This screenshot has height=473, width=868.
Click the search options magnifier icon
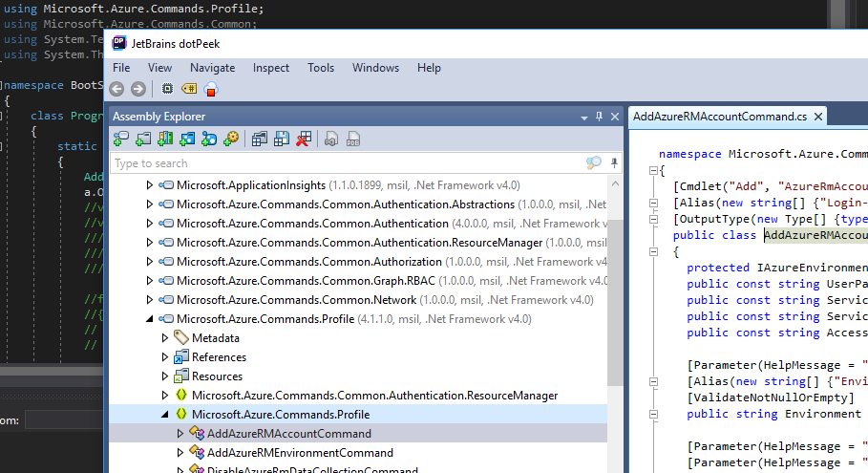[x=593, y=162]
